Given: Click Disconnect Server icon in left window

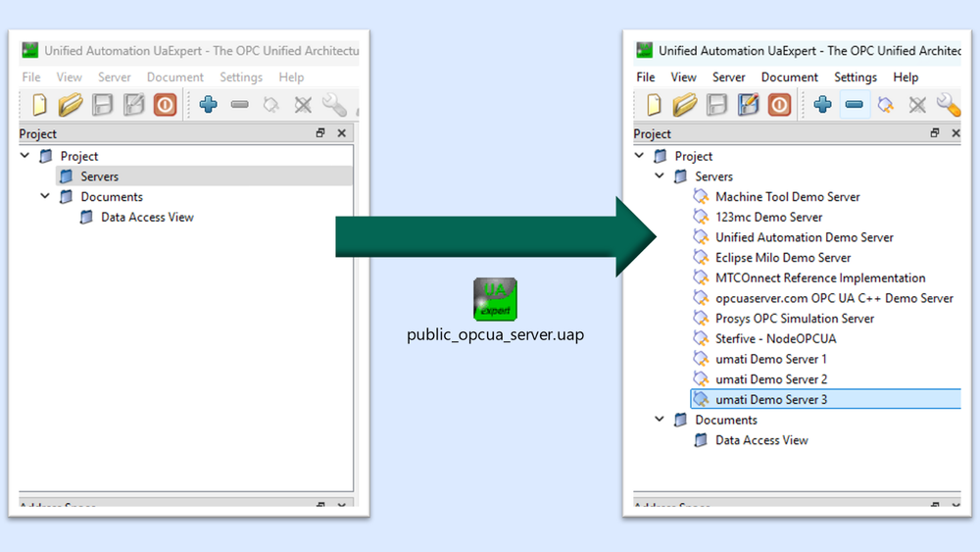Looking at the screenshot, I should tap(303, 104).
